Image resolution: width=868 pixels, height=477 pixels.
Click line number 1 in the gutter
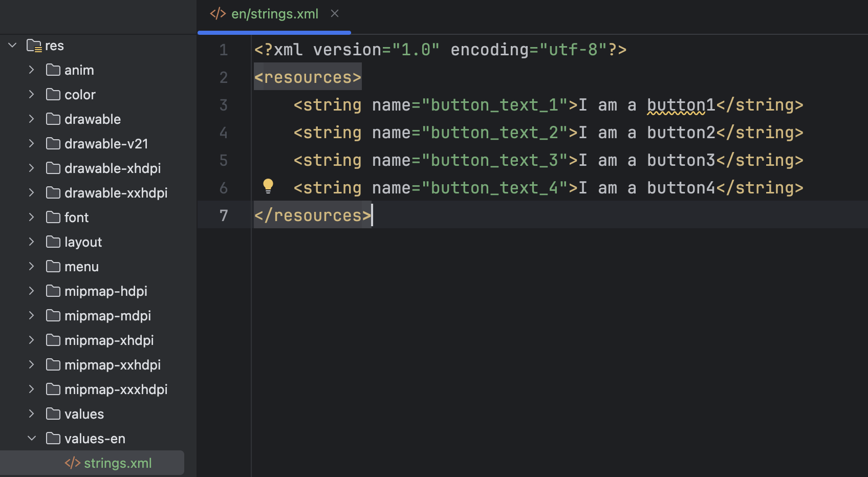pos(224,50)
